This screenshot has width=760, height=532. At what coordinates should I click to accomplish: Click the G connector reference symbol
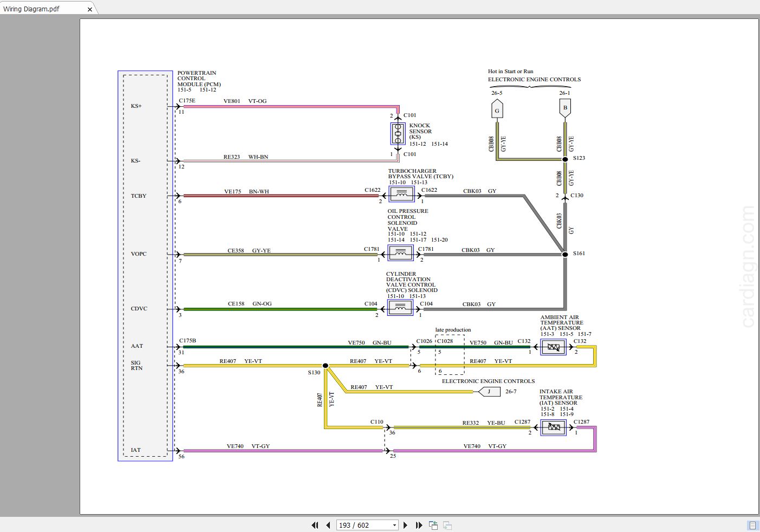coord(497,110)
